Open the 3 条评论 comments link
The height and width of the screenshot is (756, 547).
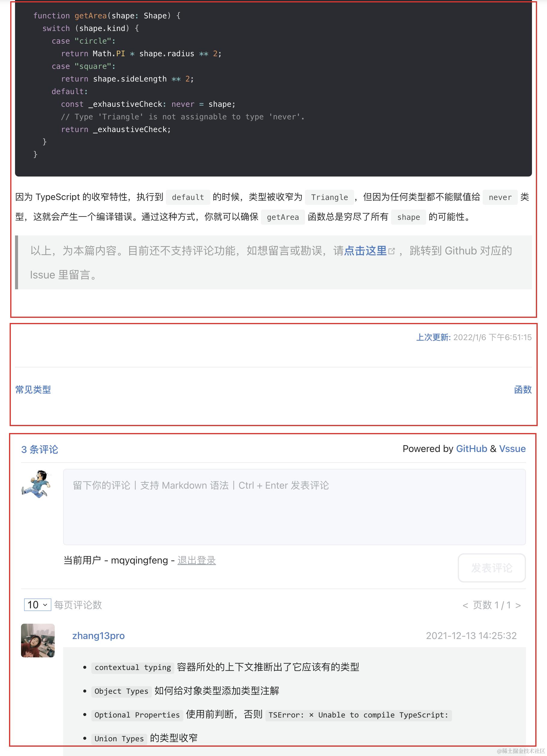click(x=40, y=449)
